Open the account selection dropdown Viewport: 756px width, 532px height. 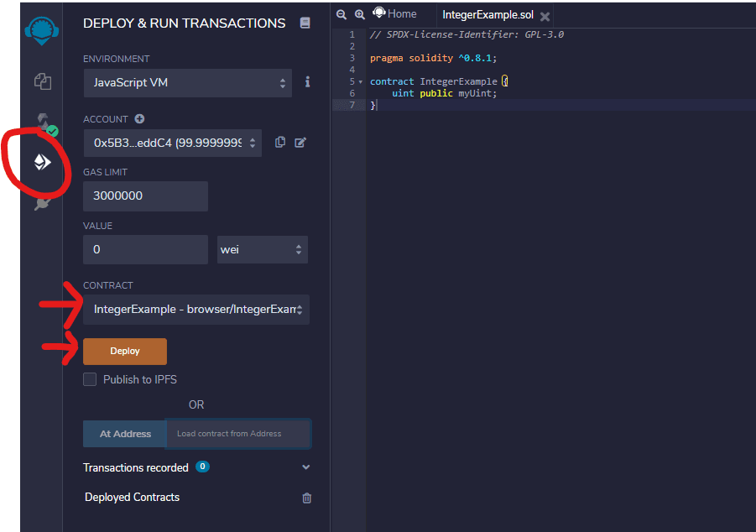pyautogui.click(x=173, y=143)
